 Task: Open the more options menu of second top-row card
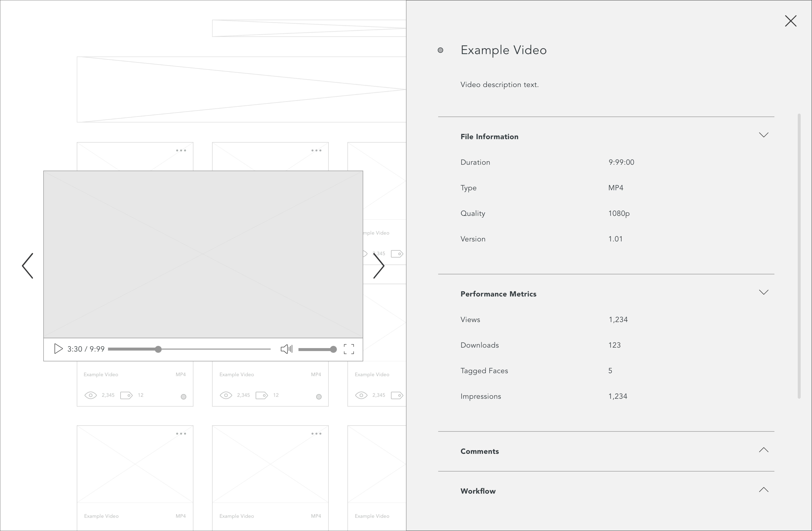[x=316, y=150]
